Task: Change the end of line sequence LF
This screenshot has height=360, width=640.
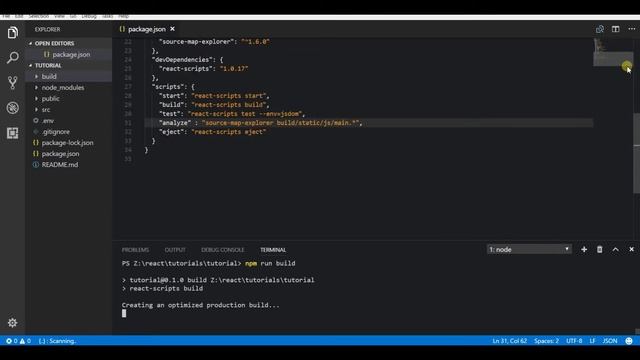Action: pos(592,341)
